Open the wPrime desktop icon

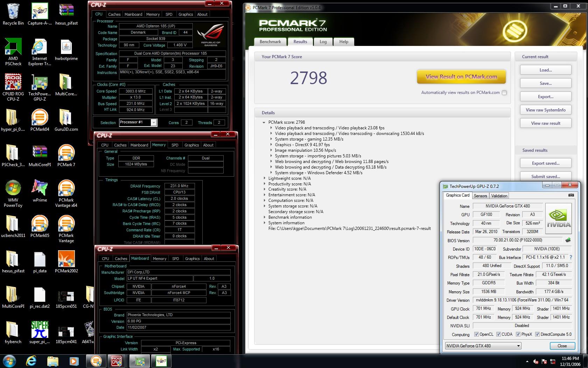(x=40, y=191)
